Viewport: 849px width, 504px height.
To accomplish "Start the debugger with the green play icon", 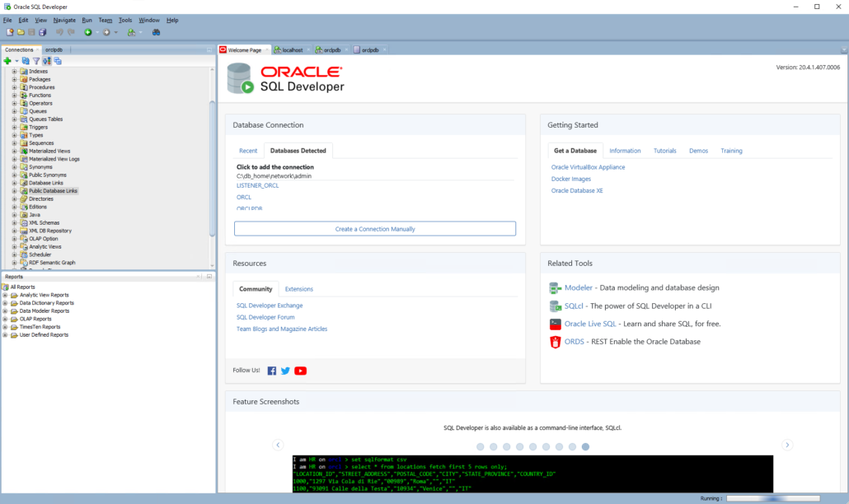I will [88, 31].
